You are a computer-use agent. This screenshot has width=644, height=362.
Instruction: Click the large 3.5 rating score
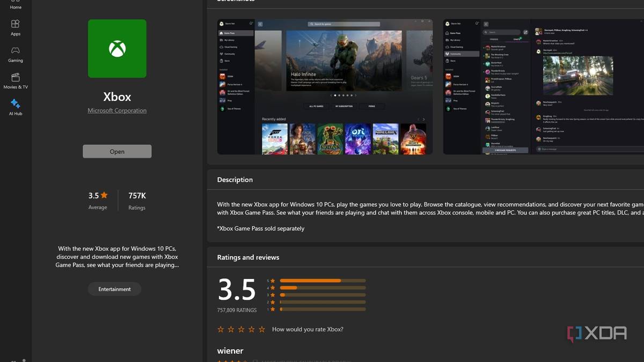tap(237, 290)
